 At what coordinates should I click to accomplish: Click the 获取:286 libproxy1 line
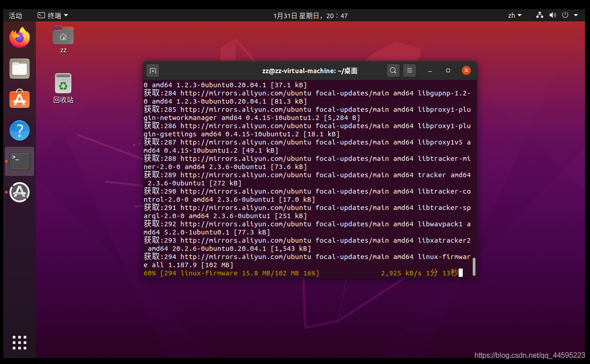tap(307, 130)
